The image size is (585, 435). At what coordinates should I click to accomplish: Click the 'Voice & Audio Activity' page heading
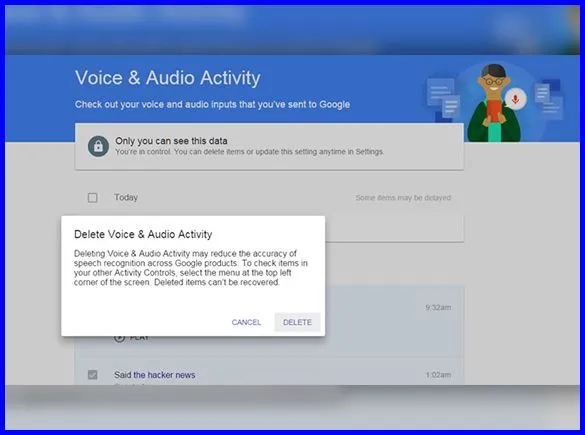point(168,78)
